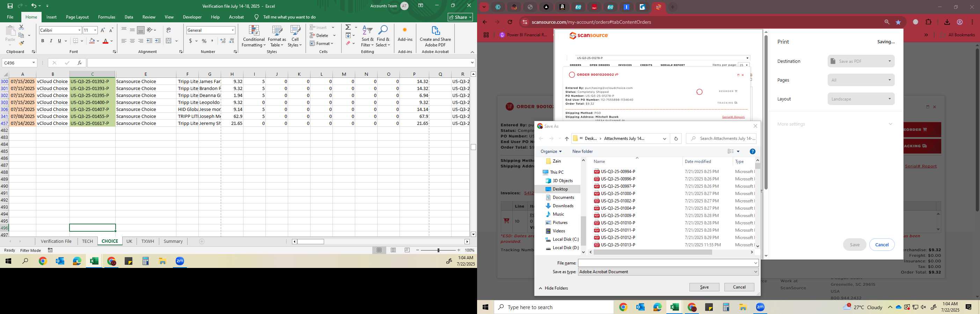Click Excel zoom slider handle
This screenshot has width=980, height=314.
pos(438,250)
